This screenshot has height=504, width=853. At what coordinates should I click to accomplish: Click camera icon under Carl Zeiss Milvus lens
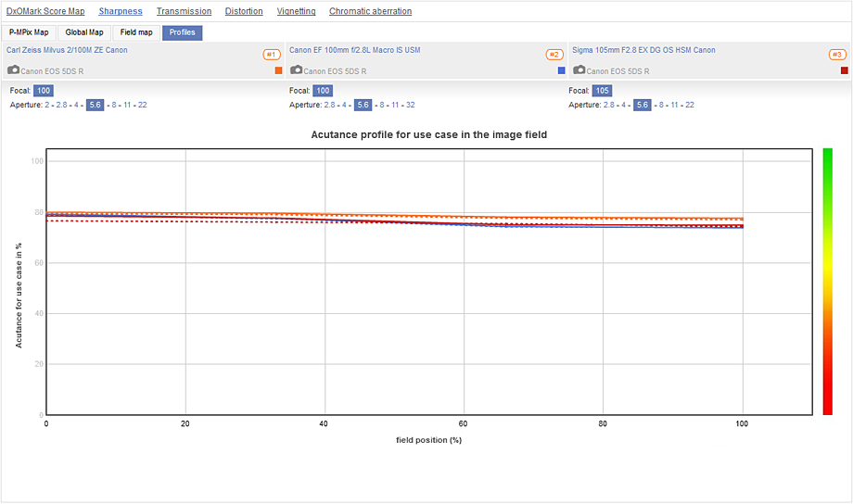pos(13,70)
